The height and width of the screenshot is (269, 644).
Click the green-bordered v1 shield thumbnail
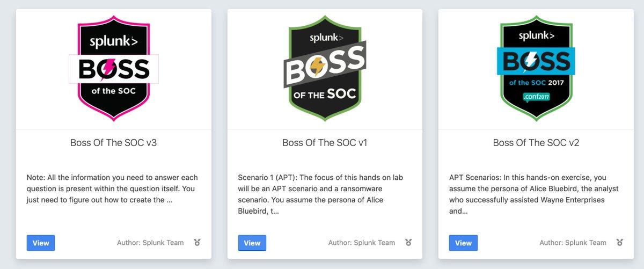coord(325,67)
